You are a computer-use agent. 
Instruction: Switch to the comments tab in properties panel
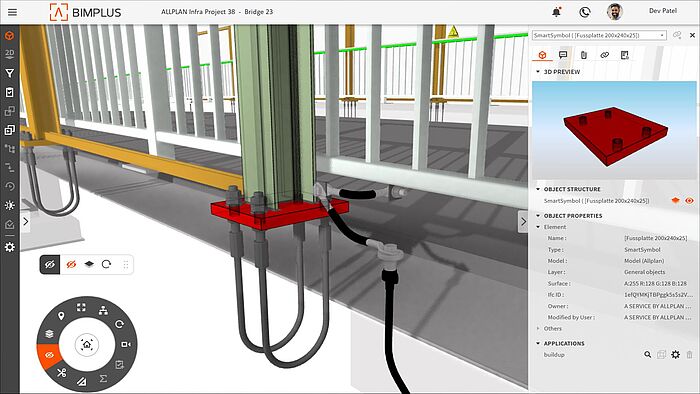click(x=563, y=55)
